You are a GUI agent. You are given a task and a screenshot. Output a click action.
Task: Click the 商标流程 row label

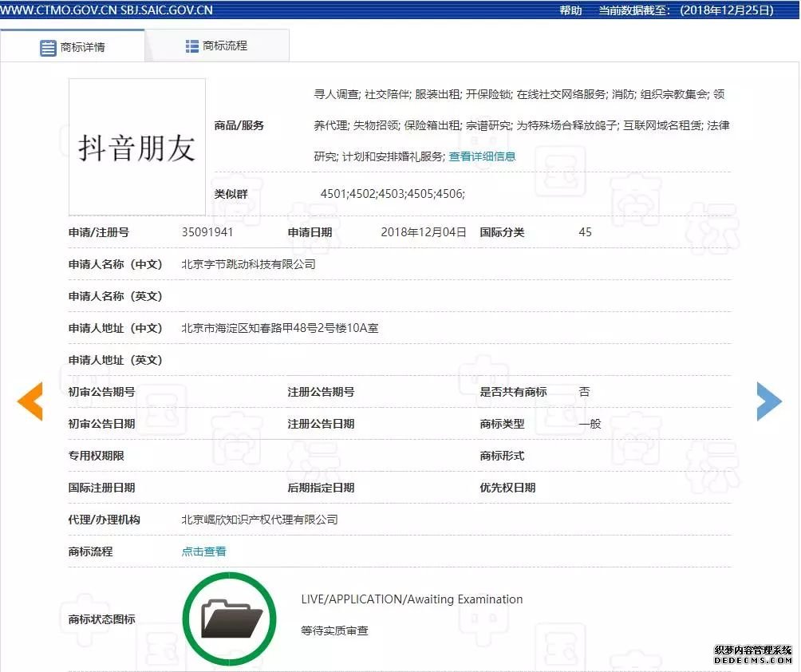(91, 551)
